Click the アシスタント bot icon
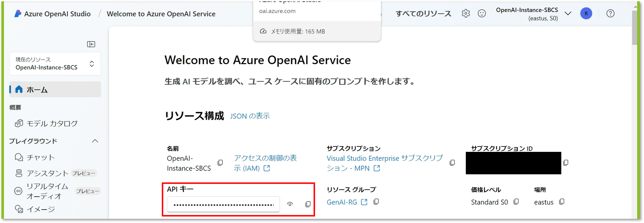644x223 pixels. (19, 173)
